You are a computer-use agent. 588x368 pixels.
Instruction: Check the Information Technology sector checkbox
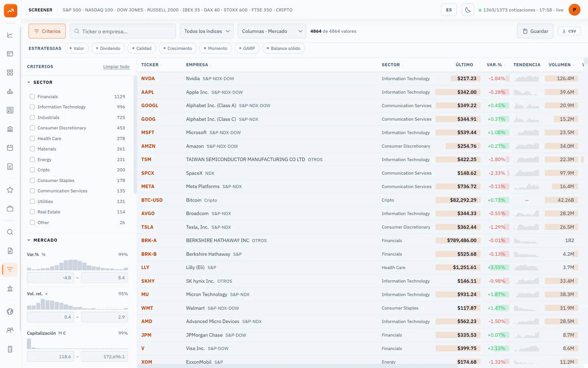click(x=32, y=107)
